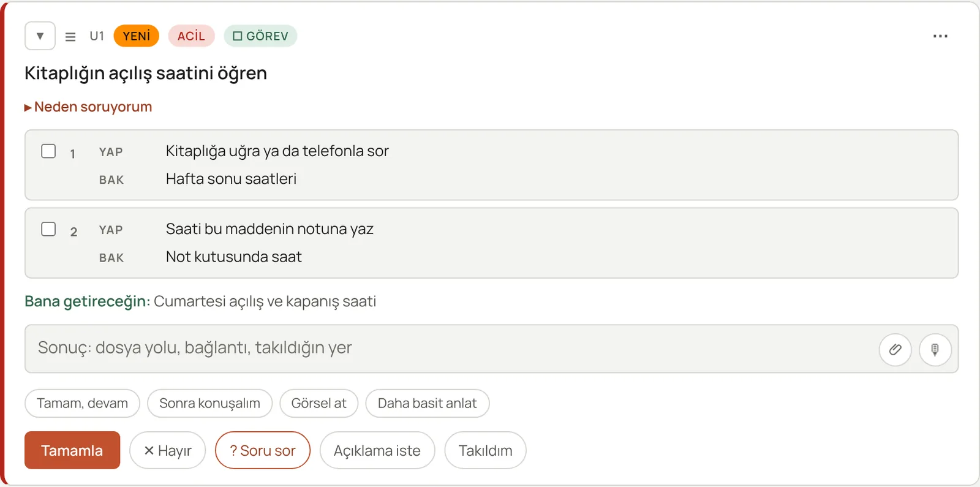Click the paperclip attach icon

click(895, 350)
